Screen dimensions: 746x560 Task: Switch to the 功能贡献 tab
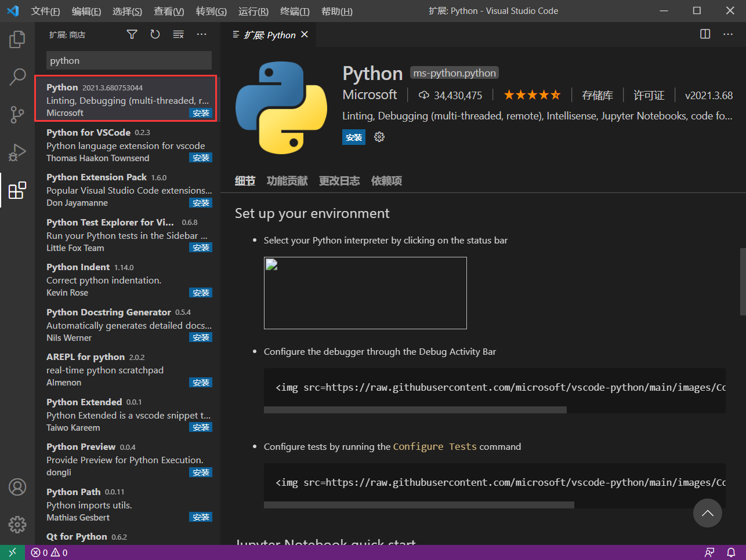(287, 180)
